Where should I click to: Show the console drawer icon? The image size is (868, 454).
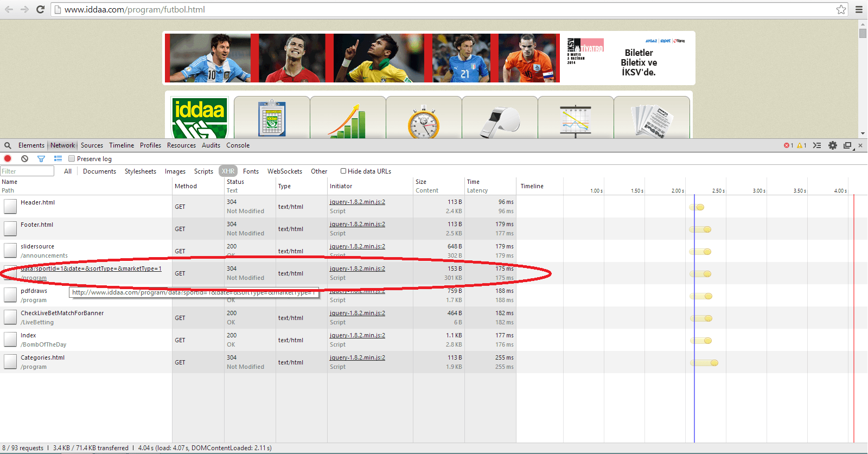(x=816, y=145)
